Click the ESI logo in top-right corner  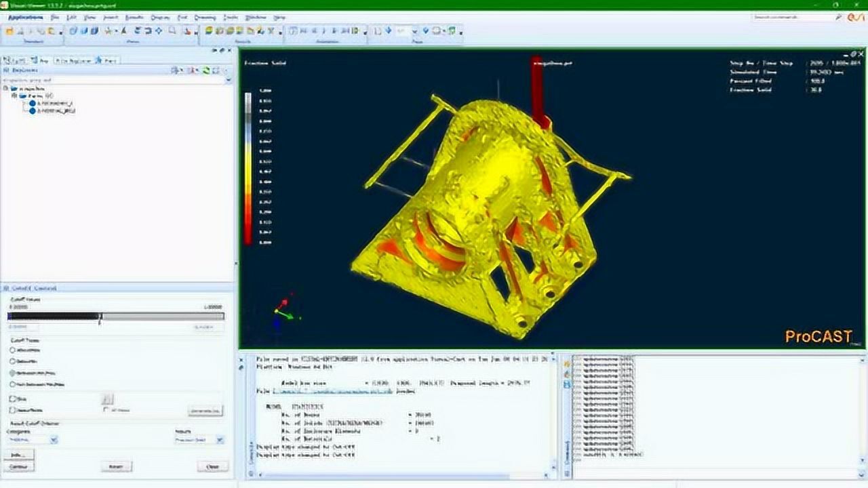(856, 16)
